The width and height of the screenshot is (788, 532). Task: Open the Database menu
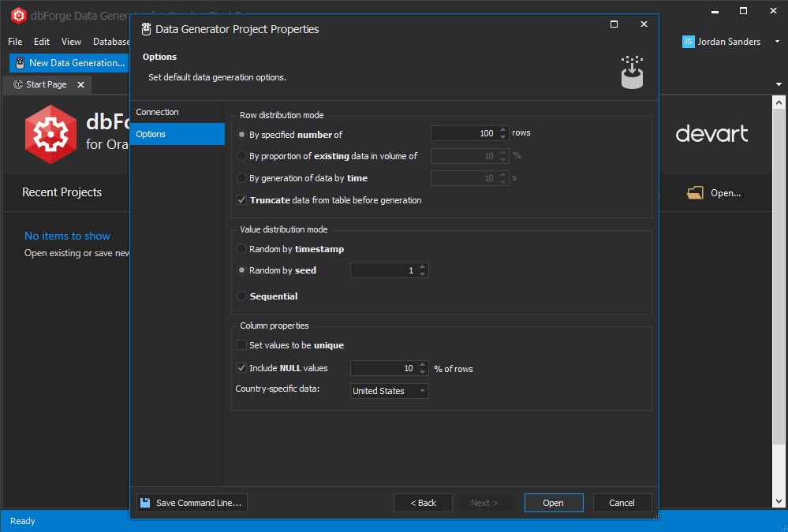click(x=110, y=41)
